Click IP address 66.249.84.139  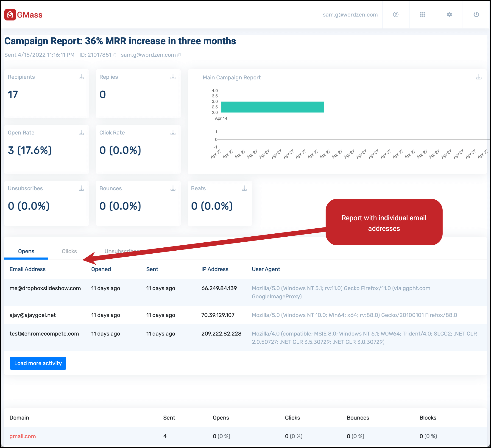pos(219,288)
